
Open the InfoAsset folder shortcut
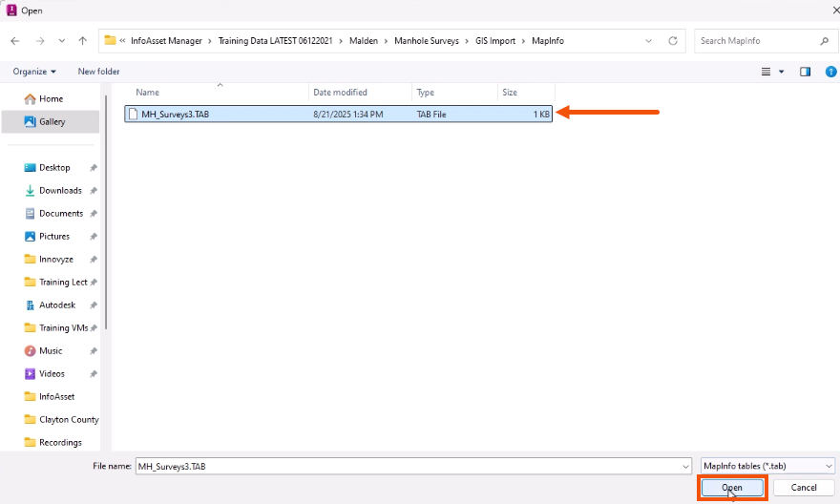[x=56, y=397]
